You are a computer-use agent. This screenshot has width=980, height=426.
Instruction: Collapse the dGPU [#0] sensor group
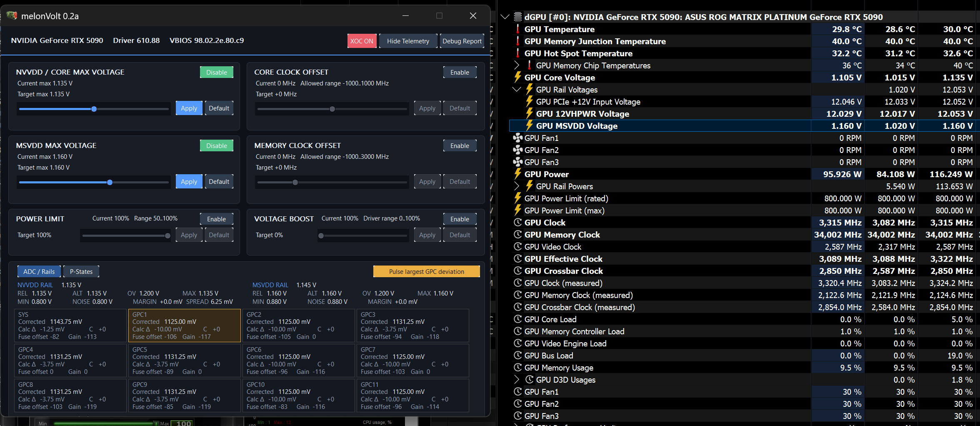(505, 17)
